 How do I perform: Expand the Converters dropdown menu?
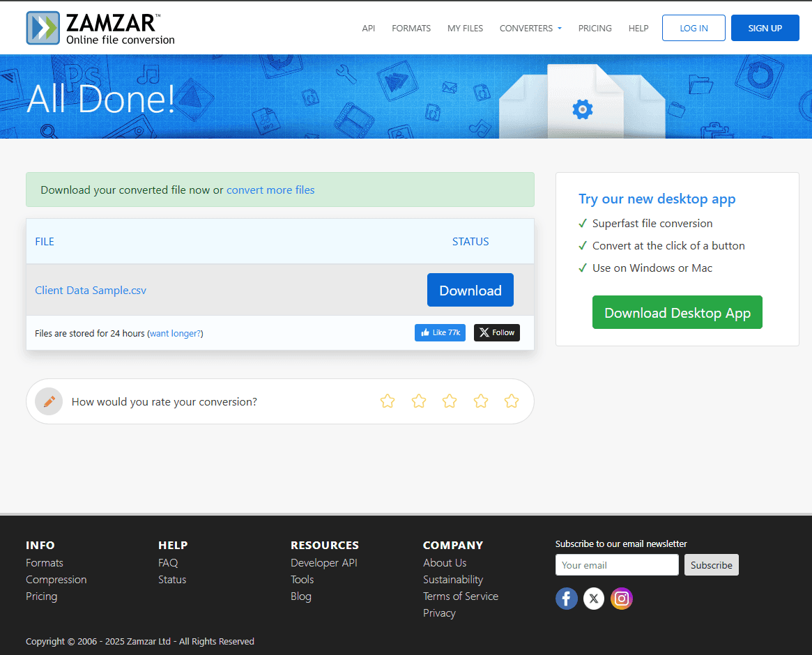pos(530,29)
